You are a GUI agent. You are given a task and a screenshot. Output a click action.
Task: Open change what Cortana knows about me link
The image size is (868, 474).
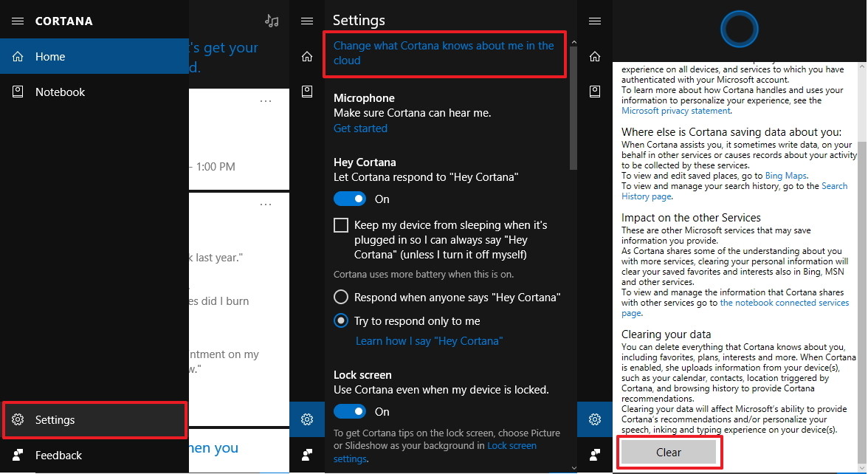[x=444, y=53]
